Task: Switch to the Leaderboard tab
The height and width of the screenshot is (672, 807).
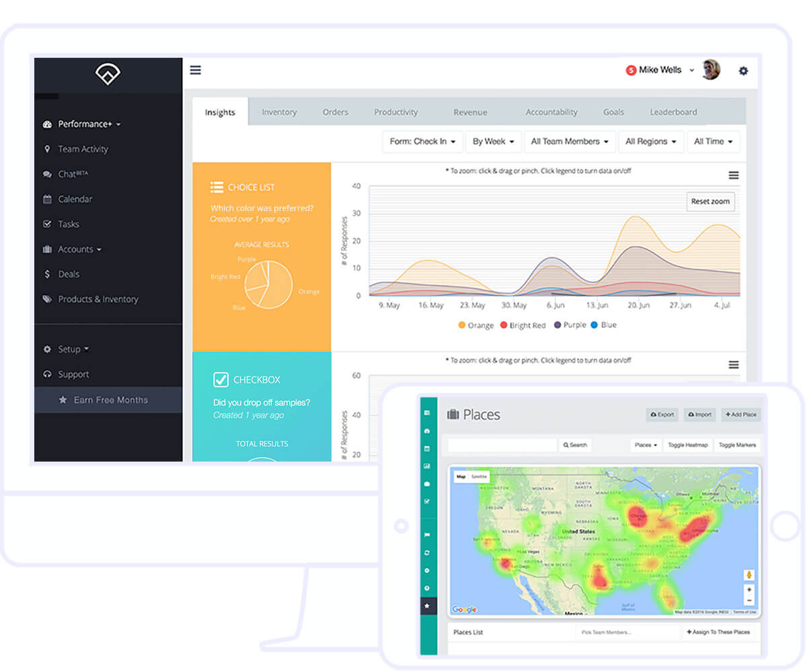Action: click(673, 112)
